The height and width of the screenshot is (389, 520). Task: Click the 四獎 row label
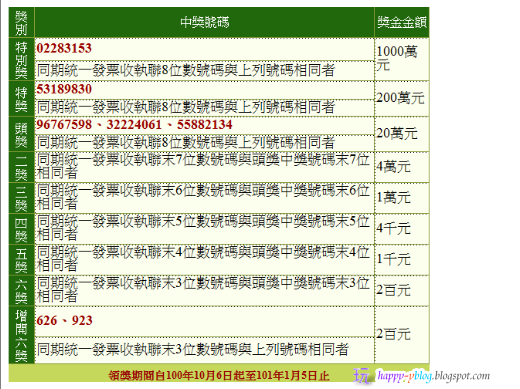coord(21,229)
